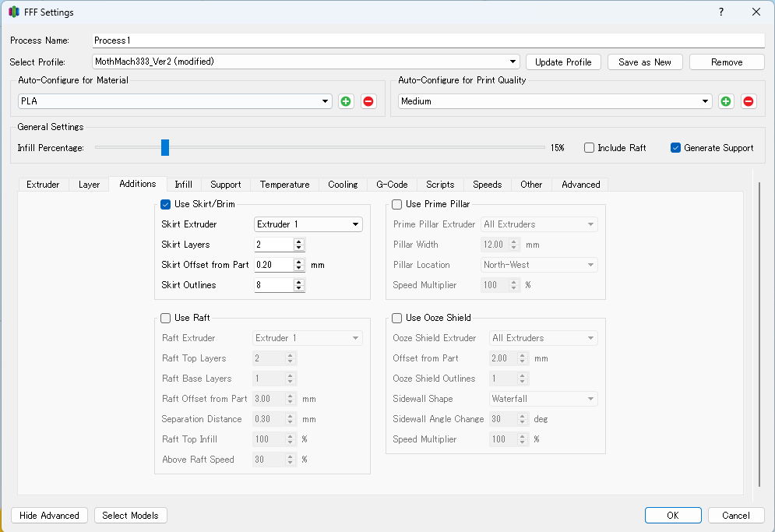Open the Medium print quality dropdown
Image resolution: width=775 pixels, height=532 pixels.
click(x=555, y=101)
